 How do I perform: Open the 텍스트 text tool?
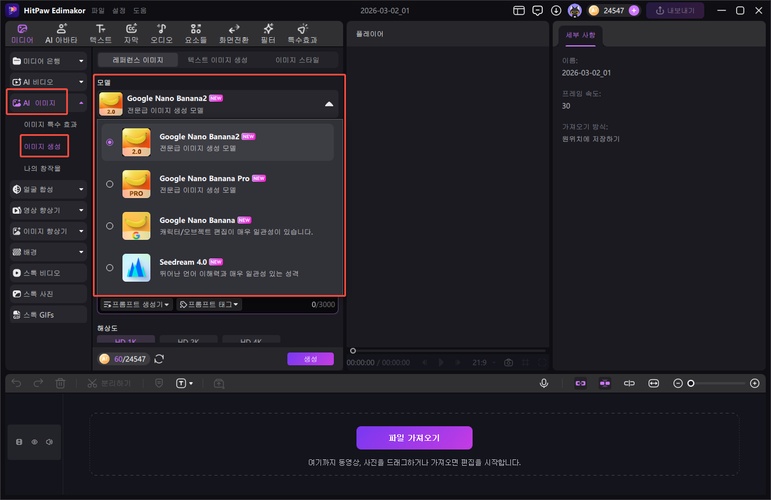(100, 34)
